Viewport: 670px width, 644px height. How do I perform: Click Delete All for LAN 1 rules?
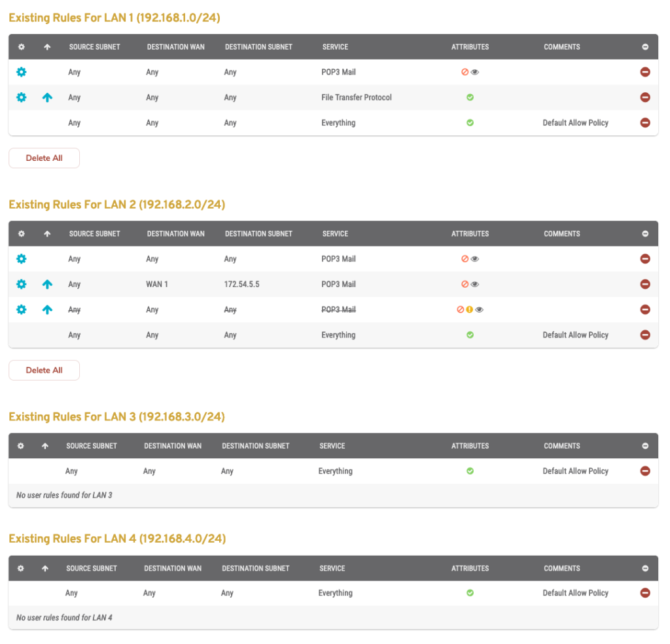pyautogui.click(x=44, y=158)
